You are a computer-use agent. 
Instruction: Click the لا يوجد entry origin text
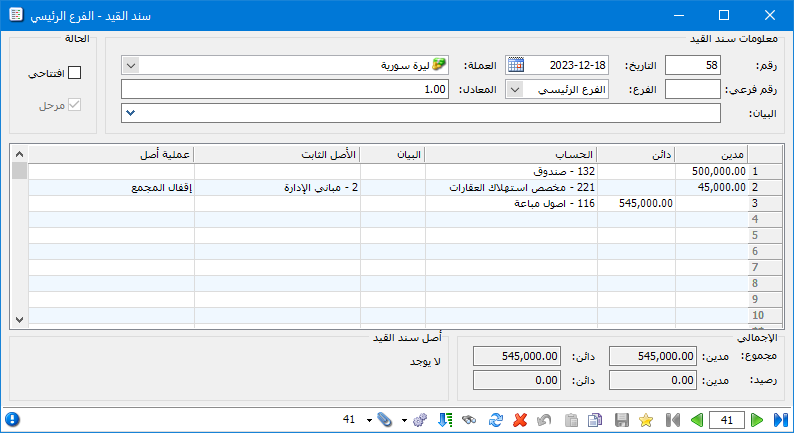(x=425, y=362)
